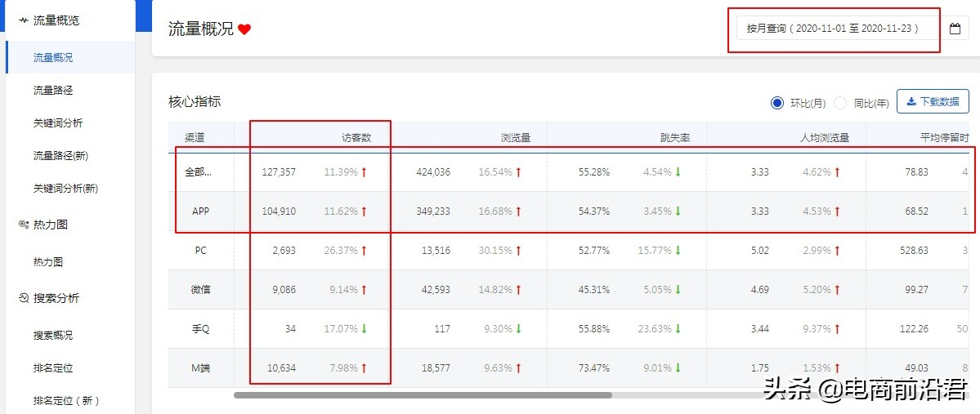Click the 搜索分析 section icon
The height and width of the screenshot is (414, 980).
[x=24, y=298]
